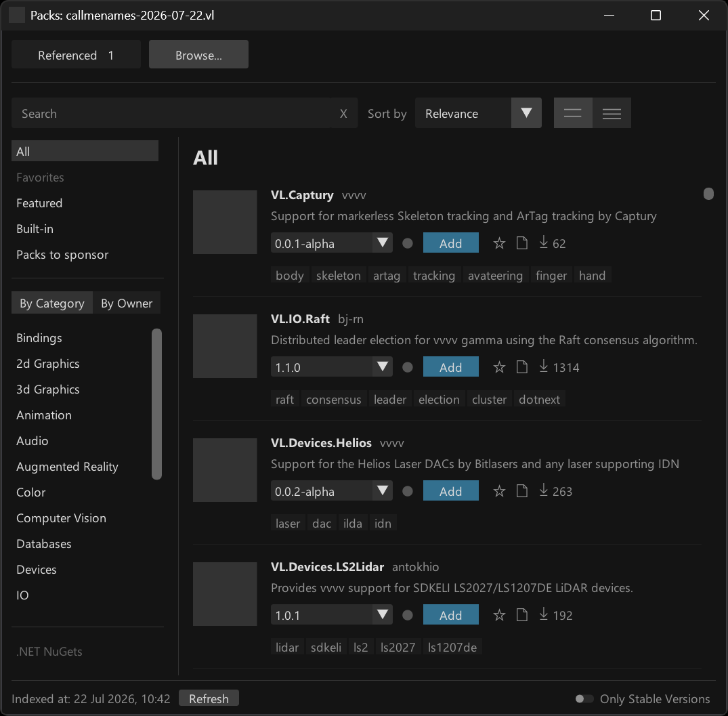Screen dimensions: 728x716
Task: Toggle Only Stable Versions switch
Action: click(x=584, y=699)
